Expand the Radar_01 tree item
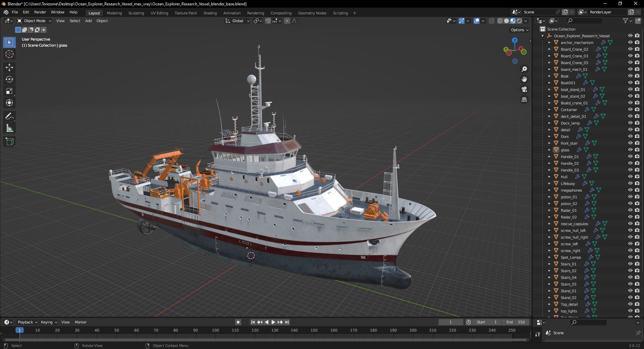 [x=549, y=210]
